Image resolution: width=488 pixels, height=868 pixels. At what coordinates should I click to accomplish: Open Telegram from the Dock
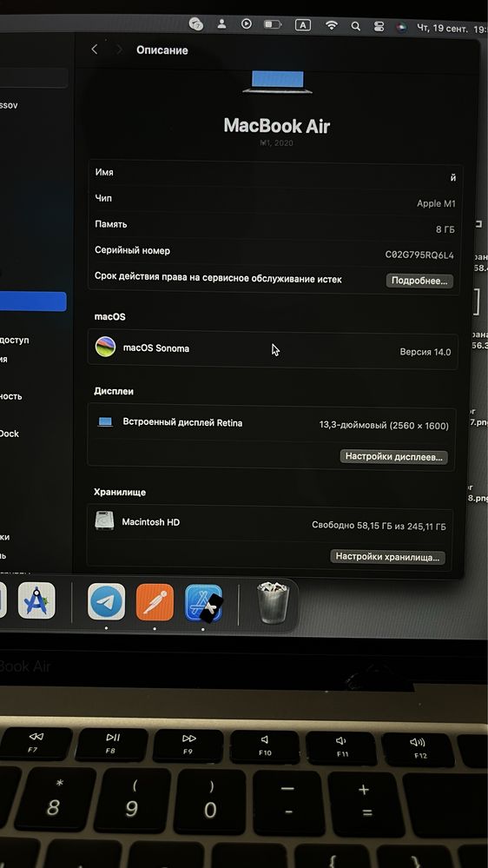pyautogui.click(x=106, y=602)
